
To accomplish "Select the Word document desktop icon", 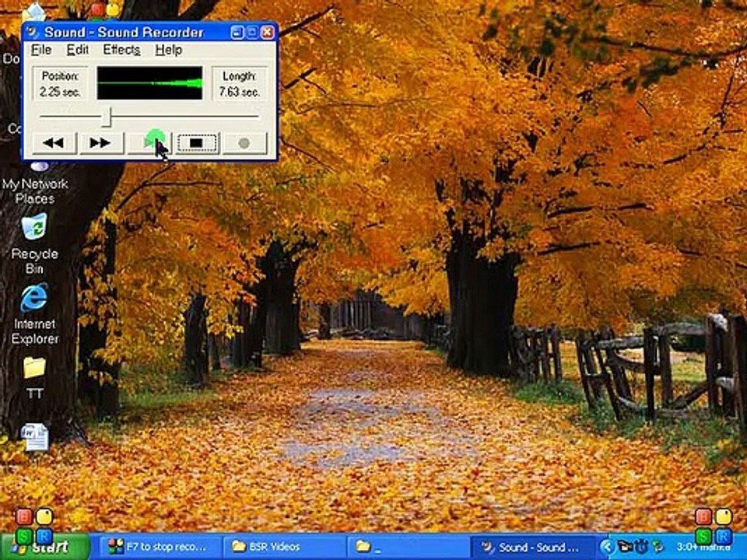I will click(35, 436).
